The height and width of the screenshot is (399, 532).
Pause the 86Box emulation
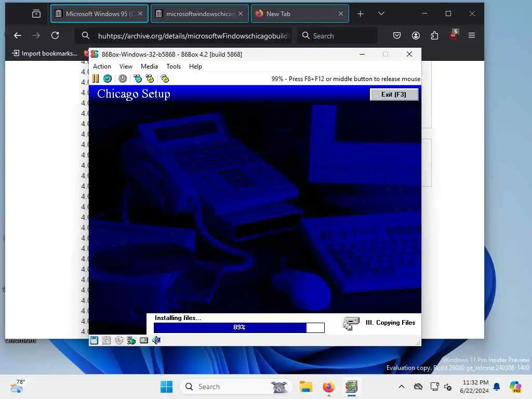click(96, 79)
